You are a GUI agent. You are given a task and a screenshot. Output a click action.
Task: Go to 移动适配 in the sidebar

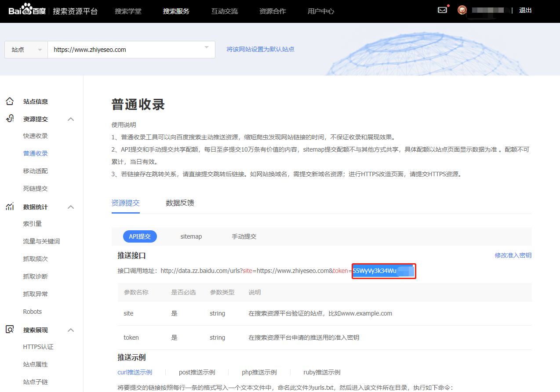(x=35, y=171)
